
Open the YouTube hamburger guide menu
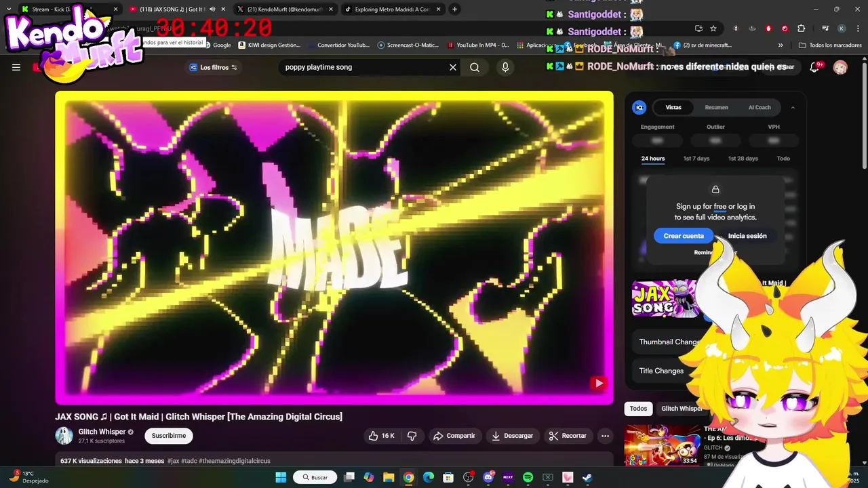coord(16,67)
